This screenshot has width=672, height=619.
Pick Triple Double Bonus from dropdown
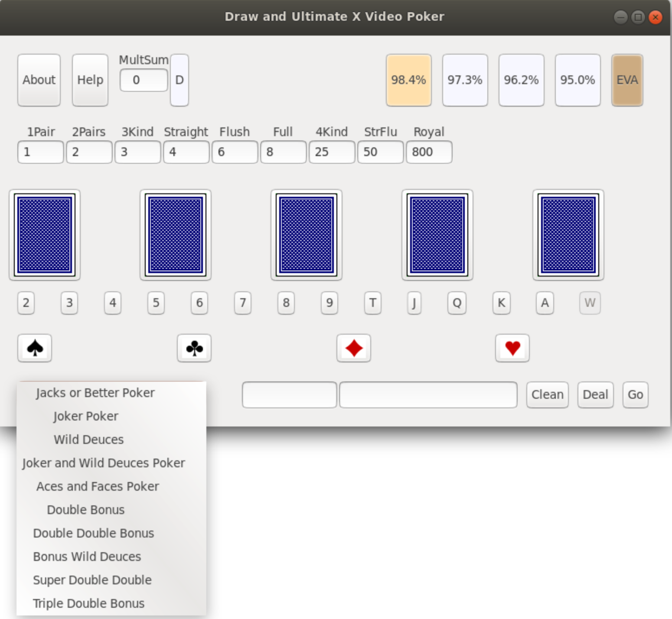pos(89,603)
